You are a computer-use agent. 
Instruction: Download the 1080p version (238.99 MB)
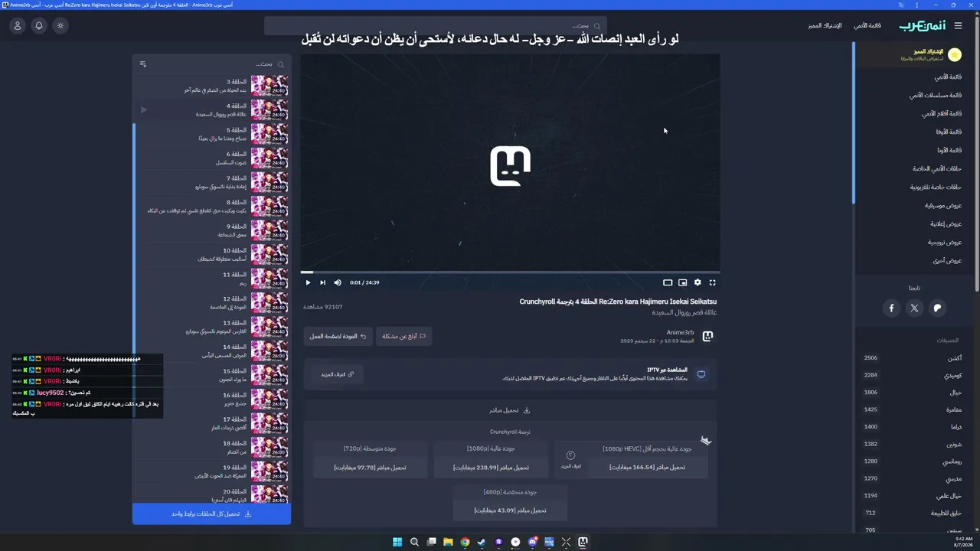[491, 468]
